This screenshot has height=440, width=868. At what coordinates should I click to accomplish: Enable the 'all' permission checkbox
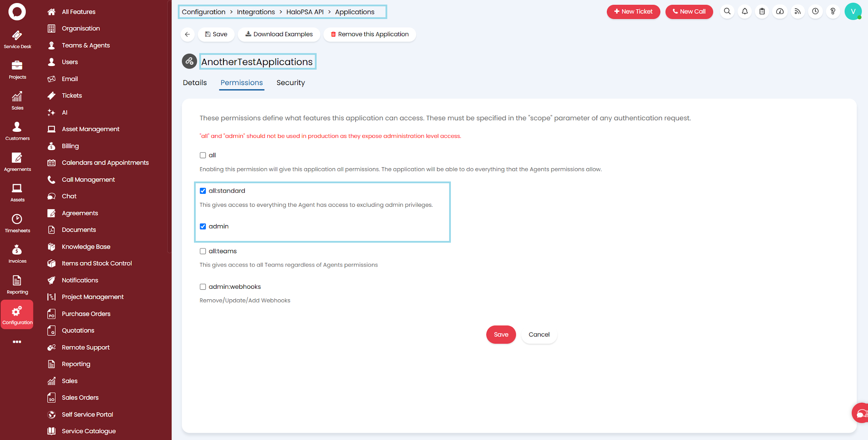(x=203, y=155)
